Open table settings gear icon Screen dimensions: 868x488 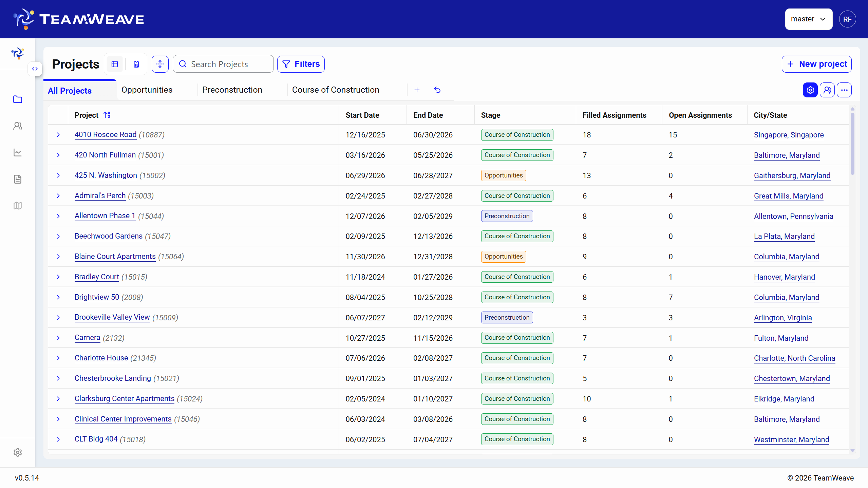[x=810, y=90]
